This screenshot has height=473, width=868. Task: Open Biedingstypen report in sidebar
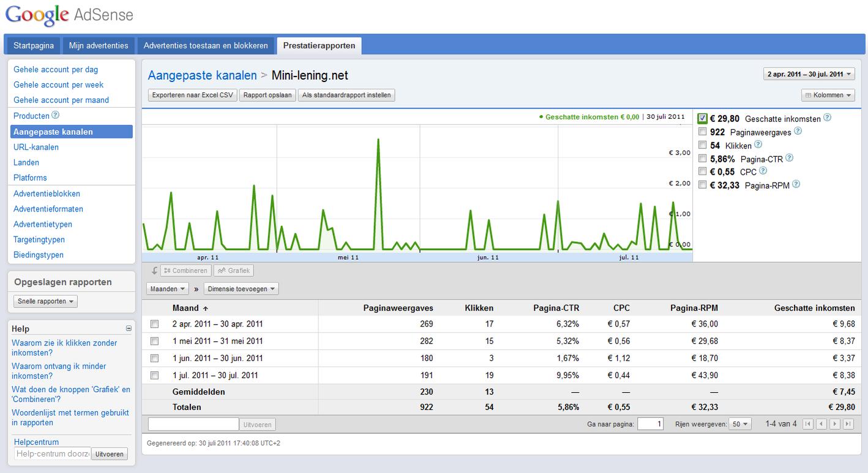click(x=39, y=255)
